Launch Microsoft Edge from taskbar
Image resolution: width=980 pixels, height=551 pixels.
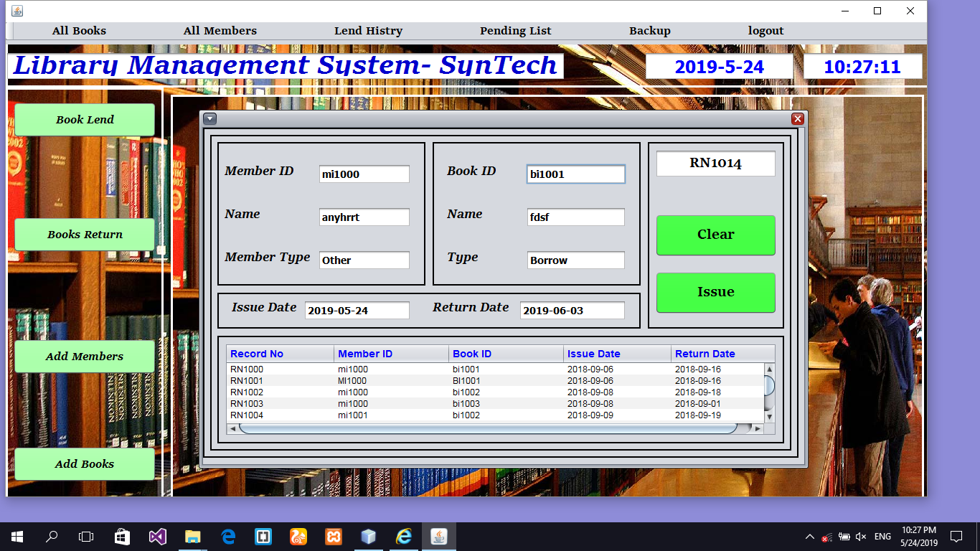click(x=228, y=536)
